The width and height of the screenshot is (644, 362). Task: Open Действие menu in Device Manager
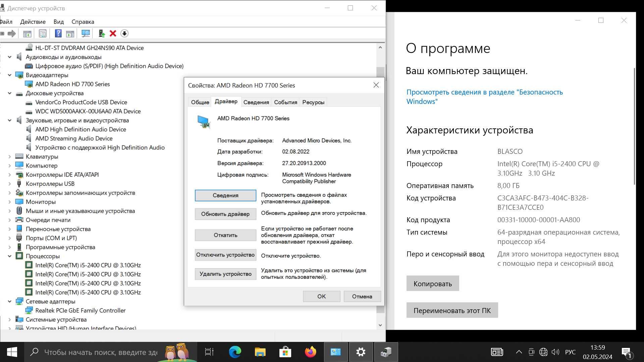(32, 21)
